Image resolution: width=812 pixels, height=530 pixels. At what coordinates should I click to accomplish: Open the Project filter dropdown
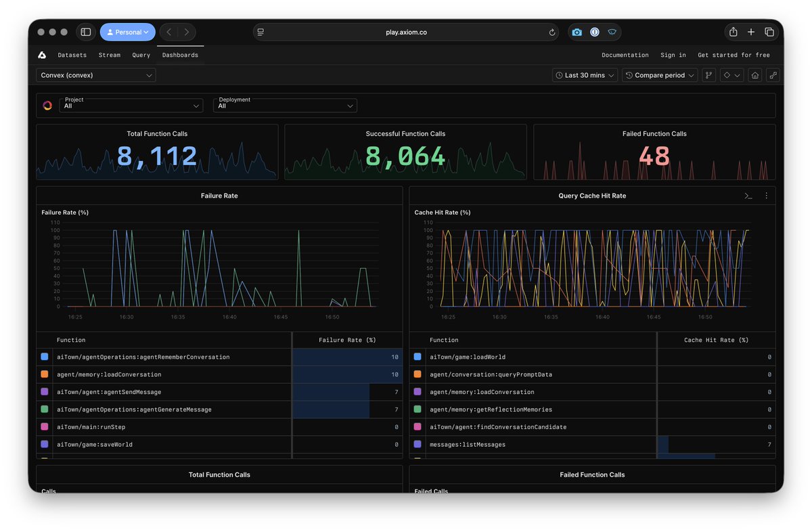tap(131, 106)
